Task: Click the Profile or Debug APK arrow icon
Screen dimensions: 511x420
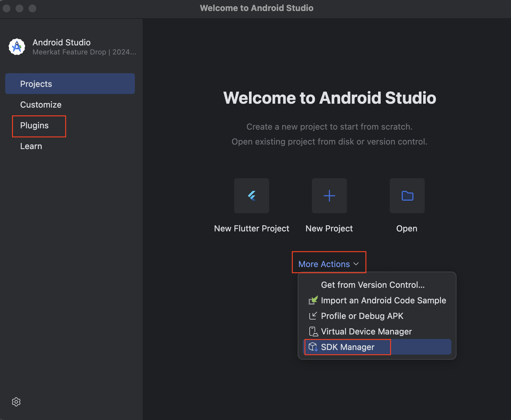Action: coord(313,316)
